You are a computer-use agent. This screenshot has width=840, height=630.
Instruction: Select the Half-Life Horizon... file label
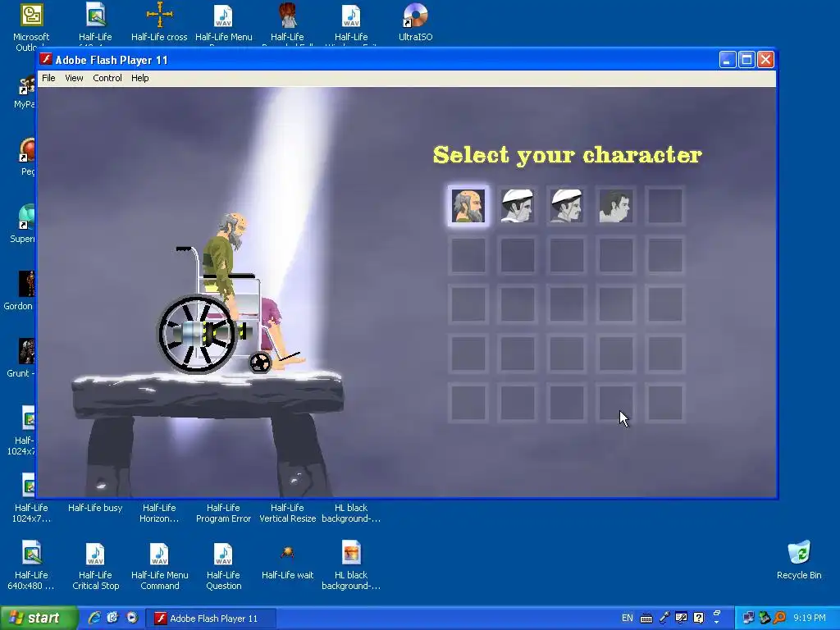(159, 514)
